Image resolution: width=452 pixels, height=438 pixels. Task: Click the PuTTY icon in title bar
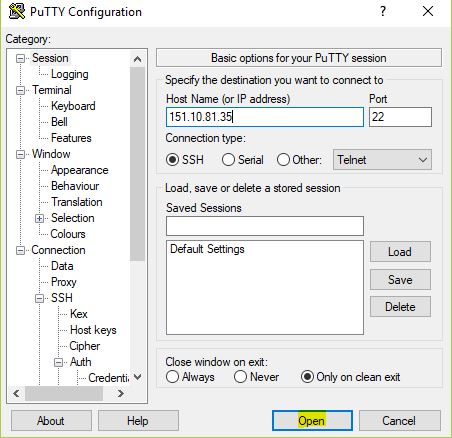[17, 11]
